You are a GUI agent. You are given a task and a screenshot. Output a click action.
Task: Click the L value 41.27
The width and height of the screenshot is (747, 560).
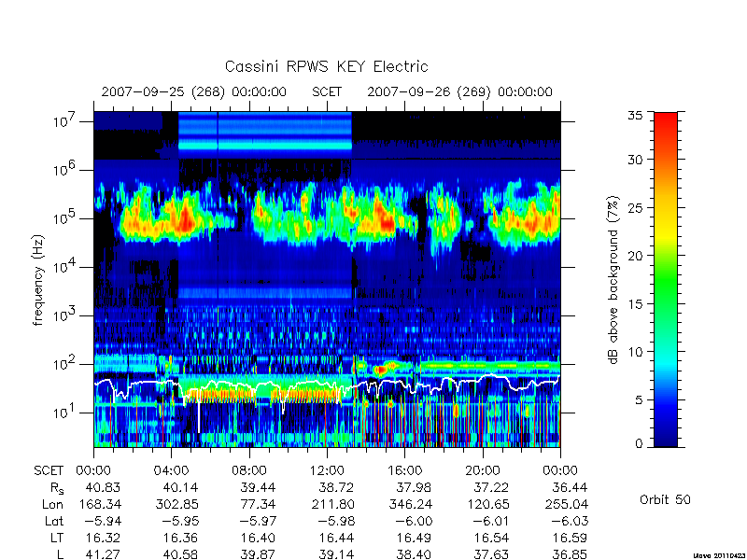(x=103, y=554)
